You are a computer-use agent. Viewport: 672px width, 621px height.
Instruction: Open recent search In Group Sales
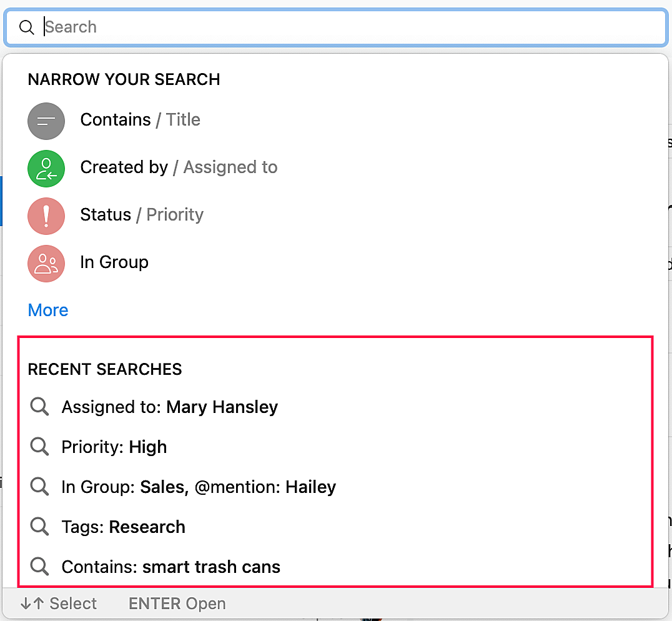199,487
